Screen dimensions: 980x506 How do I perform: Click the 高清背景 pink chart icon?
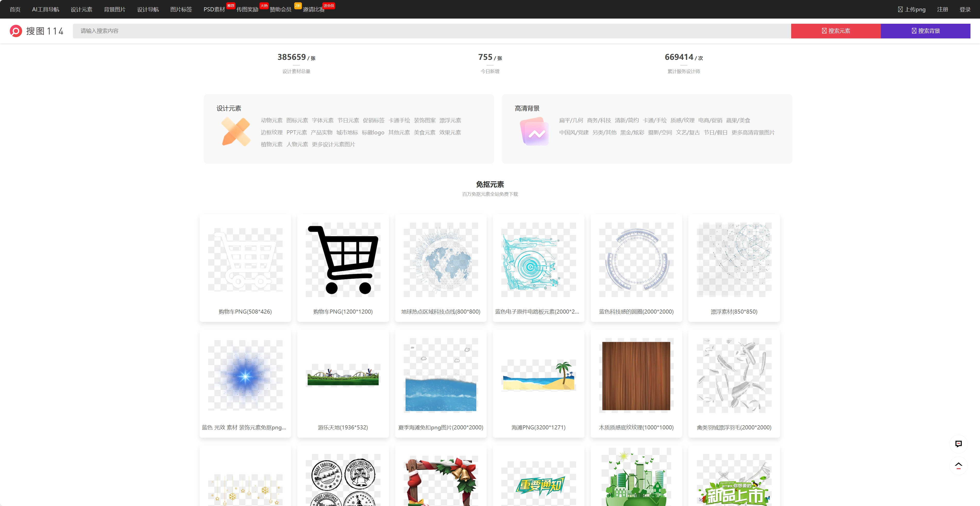tap(535, 132)
